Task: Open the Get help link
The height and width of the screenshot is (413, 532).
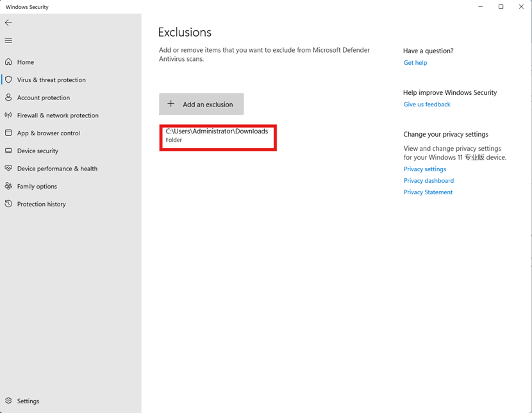Action: [x=415, y=63]
